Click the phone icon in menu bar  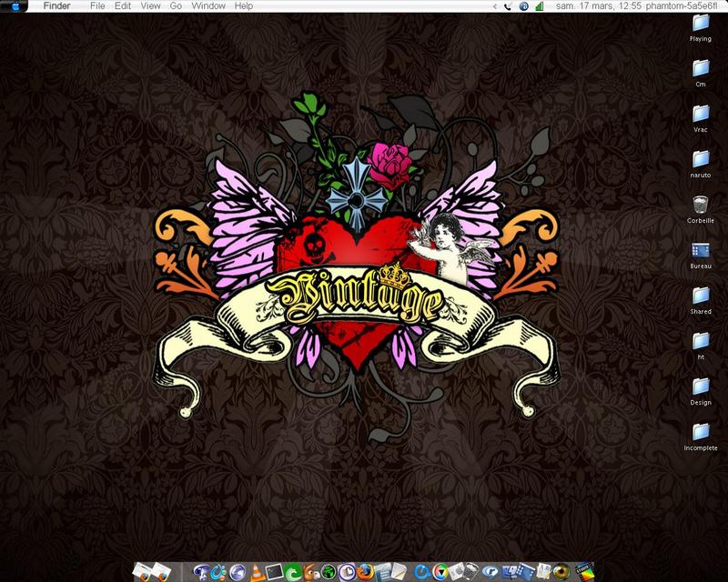[509, 6]
